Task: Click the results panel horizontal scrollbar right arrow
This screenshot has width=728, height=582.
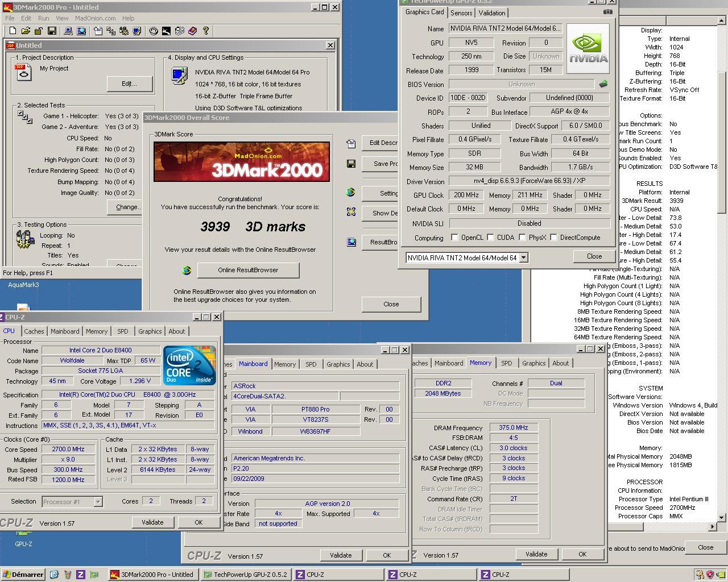Action: pyautogui.click(x=712, y=527)
